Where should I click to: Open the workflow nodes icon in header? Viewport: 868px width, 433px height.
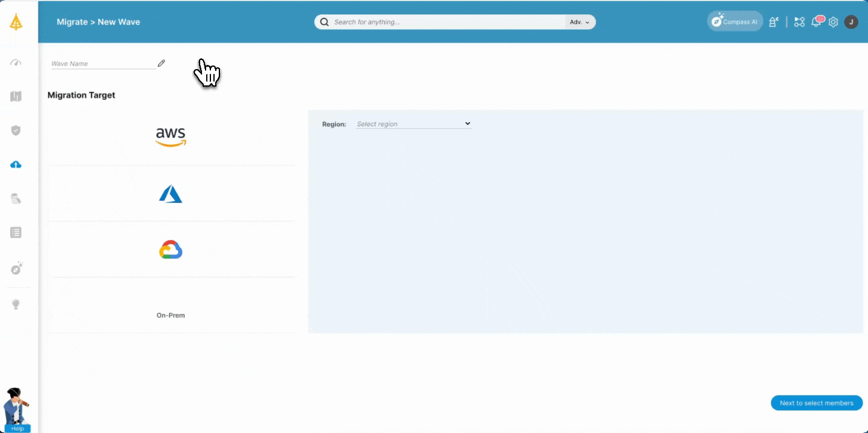pyautogui.click(x=799, y=22)
